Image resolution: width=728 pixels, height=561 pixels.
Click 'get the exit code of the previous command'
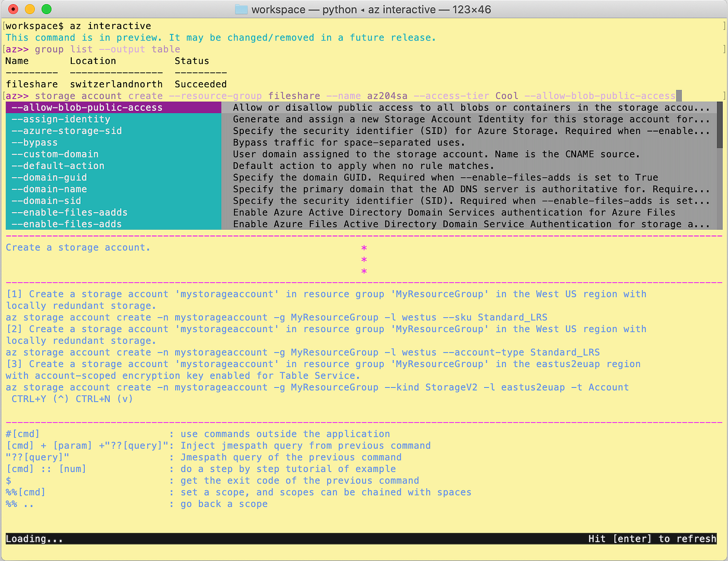(x=300, y=481)
